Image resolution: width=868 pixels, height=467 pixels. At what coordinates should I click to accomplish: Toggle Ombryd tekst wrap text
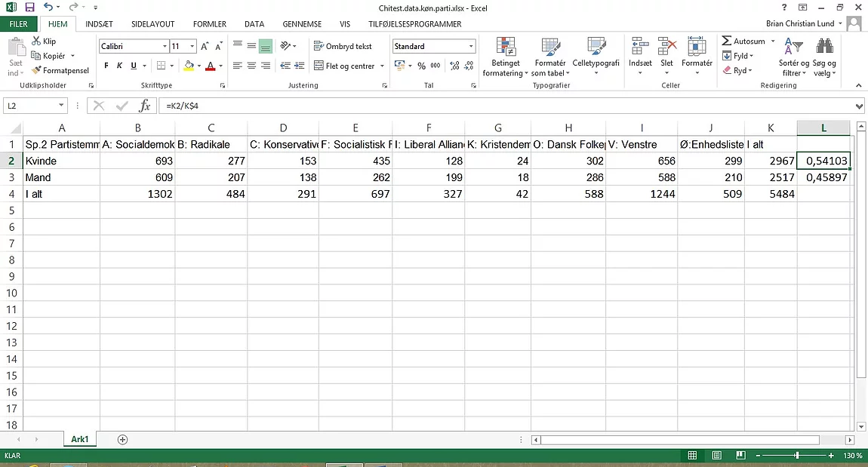[x=343, y=46]
